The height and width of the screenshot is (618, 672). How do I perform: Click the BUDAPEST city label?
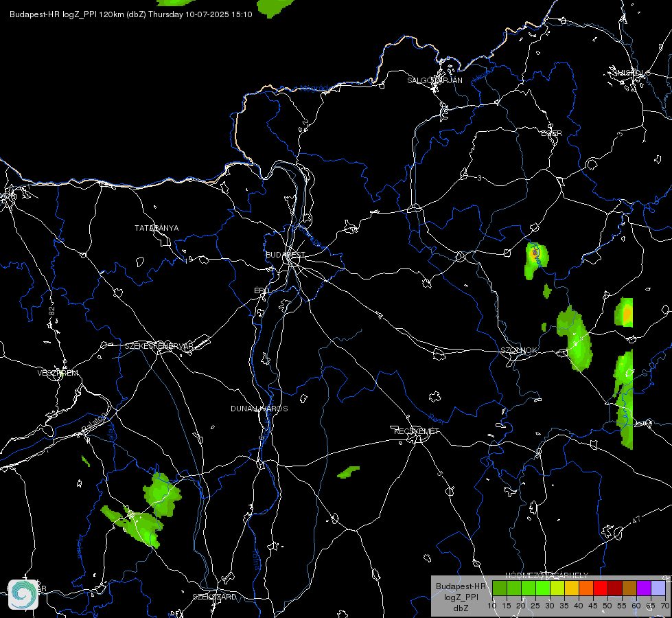pos(286,255)
